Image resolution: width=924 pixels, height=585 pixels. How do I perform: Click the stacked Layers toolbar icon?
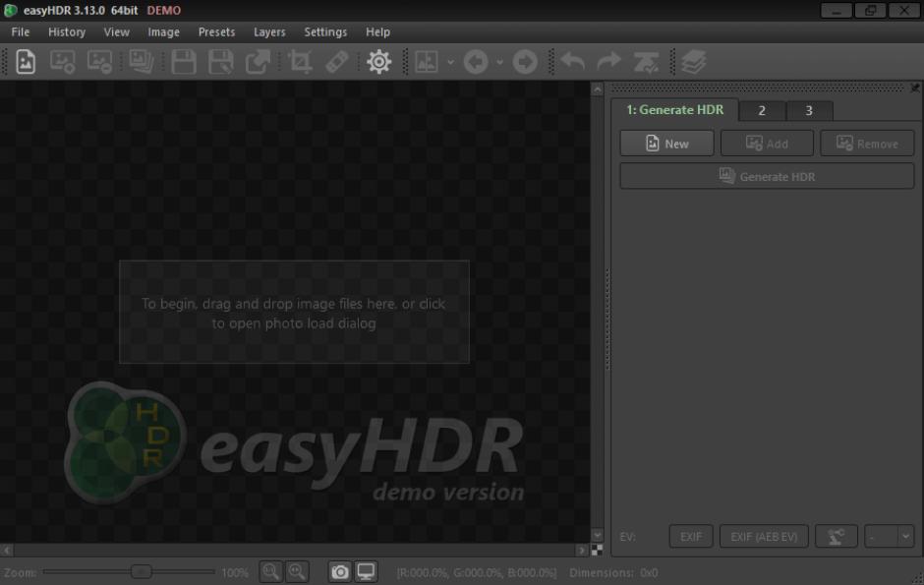pyautogui.click(x=694, y=61)
